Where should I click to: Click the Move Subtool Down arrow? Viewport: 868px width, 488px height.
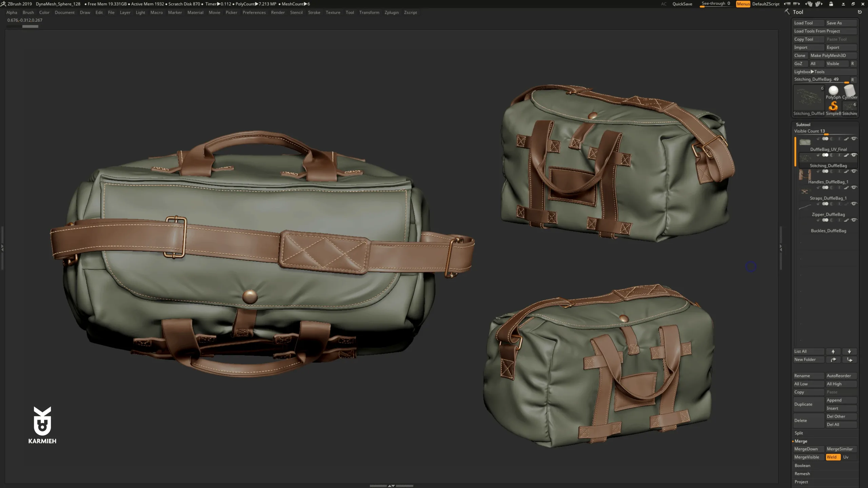point(850,351)
